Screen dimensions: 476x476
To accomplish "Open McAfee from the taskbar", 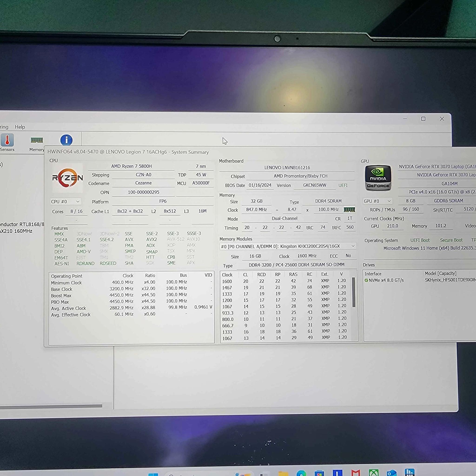I will click(356, 473).
